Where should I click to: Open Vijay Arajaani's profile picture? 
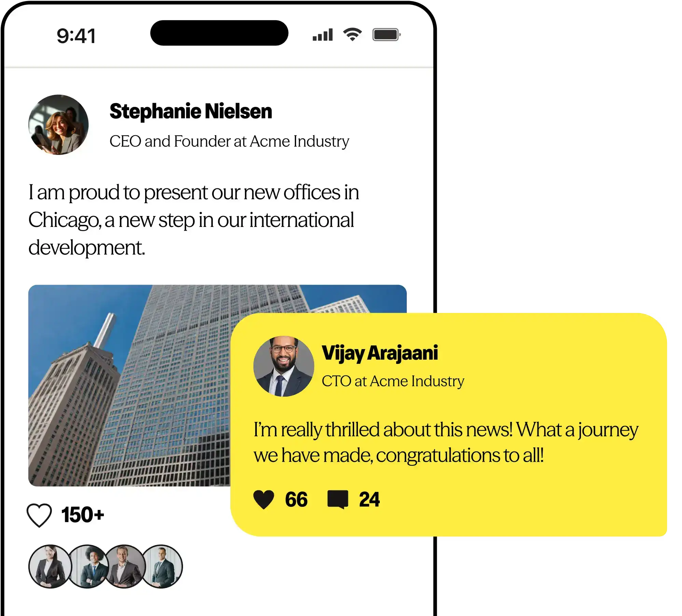click(x=283, y=366)
